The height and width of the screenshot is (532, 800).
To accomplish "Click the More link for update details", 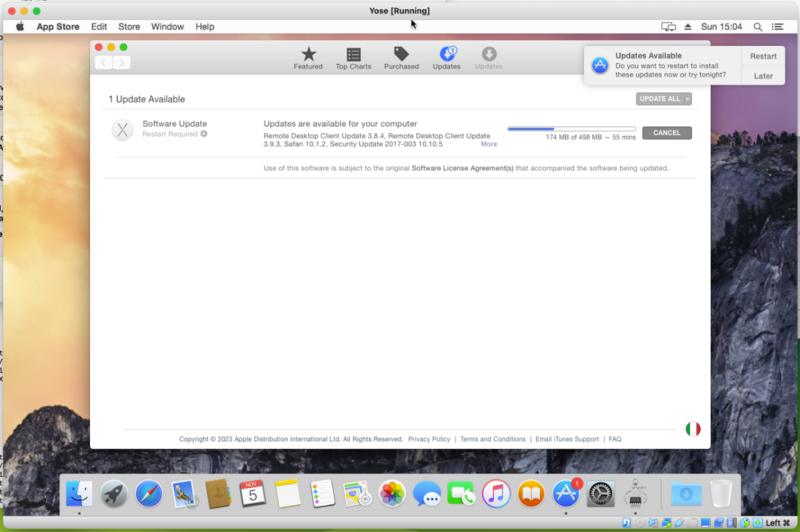I will click(488, 144).
